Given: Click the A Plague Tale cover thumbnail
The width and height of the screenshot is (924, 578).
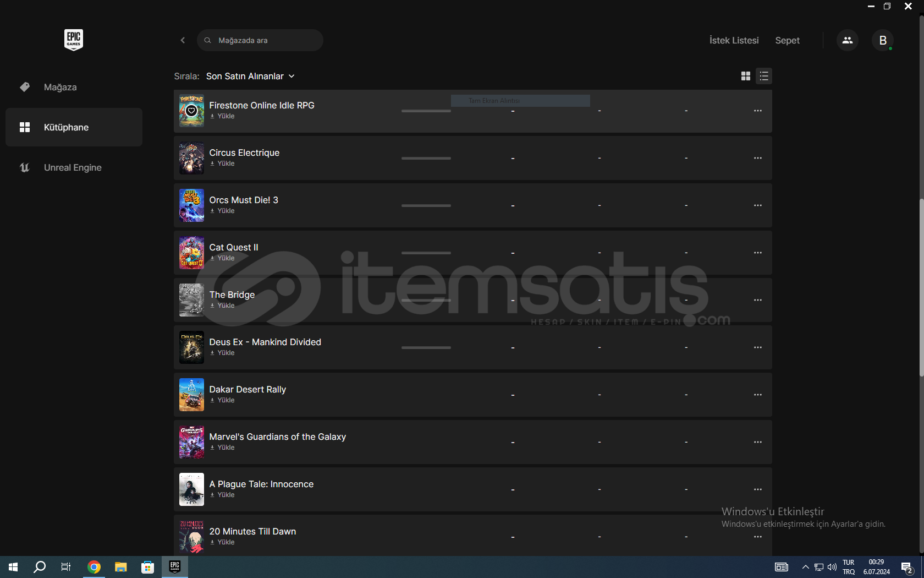Looking at the screenshot, I should click(x=191, y=489).
